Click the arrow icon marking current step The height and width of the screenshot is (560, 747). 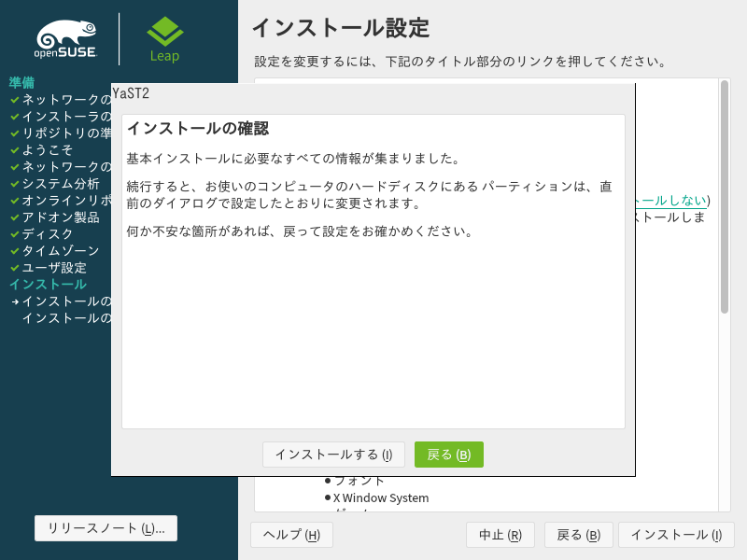pyautogui.click(x=15, y=301)
